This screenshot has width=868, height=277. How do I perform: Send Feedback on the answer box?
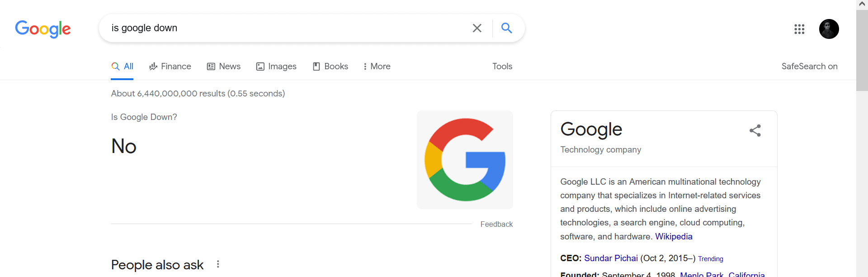[496, 224]
